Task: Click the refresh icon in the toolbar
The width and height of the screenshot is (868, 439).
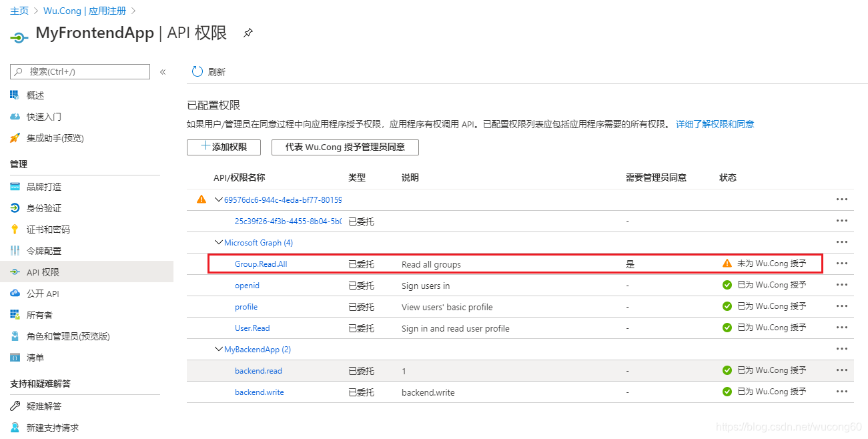Action: pos(197,71)
